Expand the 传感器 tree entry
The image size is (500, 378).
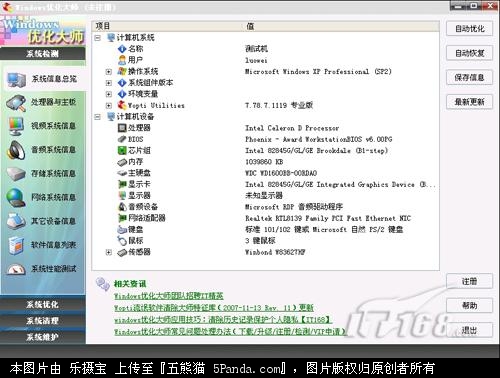tap(109, 252)
